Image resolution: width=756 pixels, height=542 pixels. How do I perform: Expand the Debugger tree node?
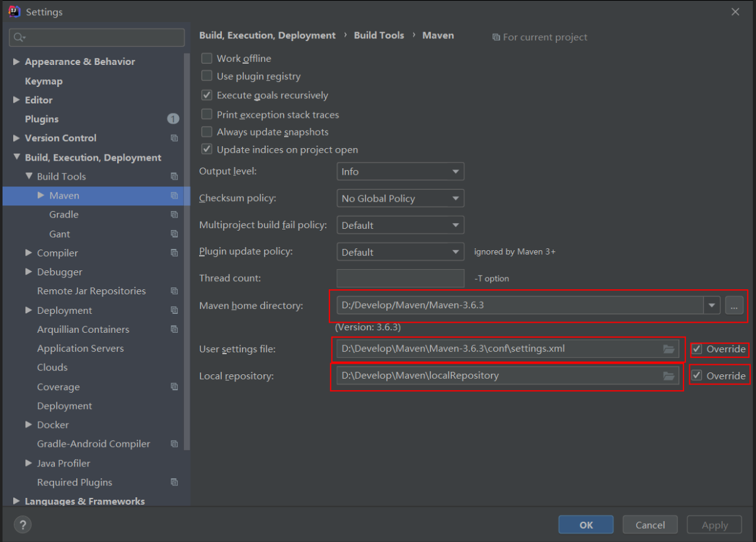tap(29, 272)
